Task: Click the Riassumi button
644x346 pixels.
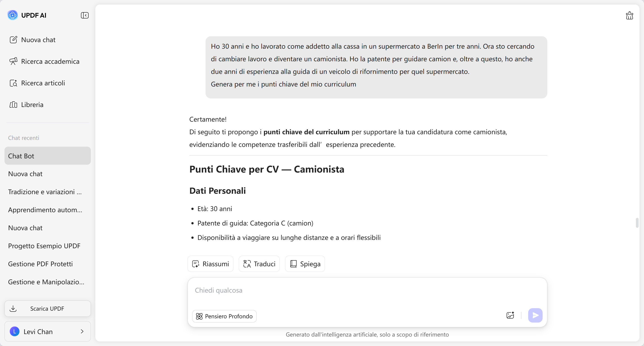Action: coord(210,264)
